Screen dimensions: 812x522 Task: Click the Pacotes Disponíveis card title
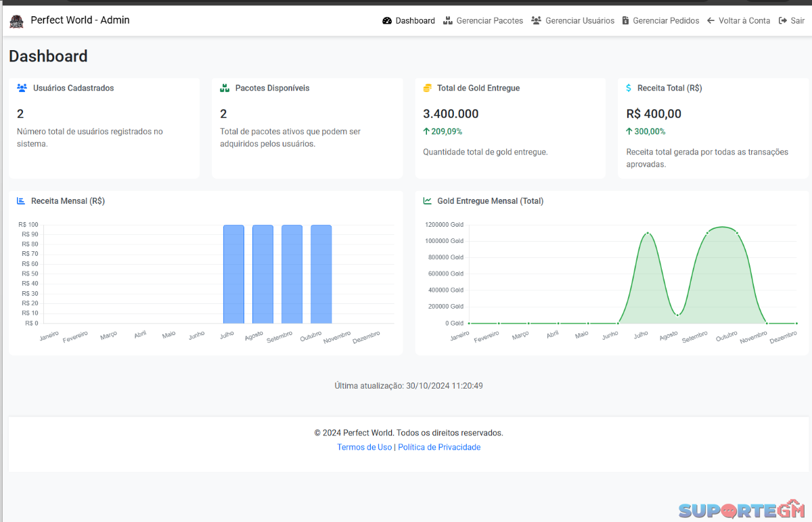pyautogui.click(x=272, y=88)
